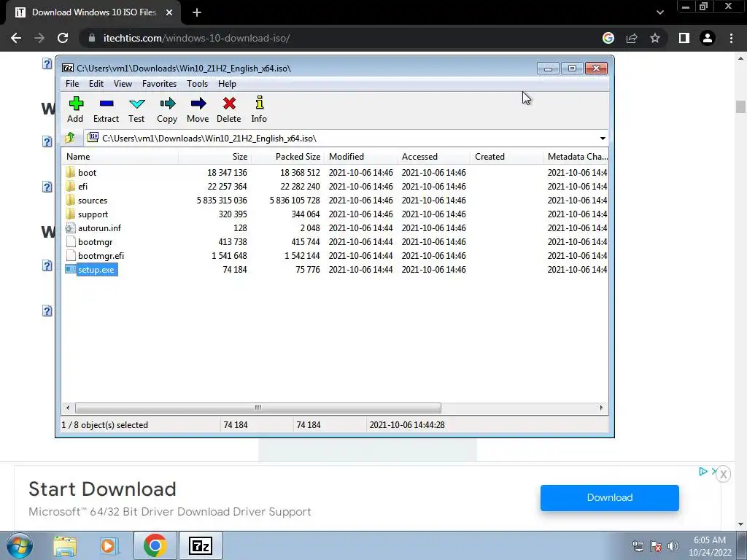Reload the Chrome page
The image size is (747, 560).
click(63, 38)
